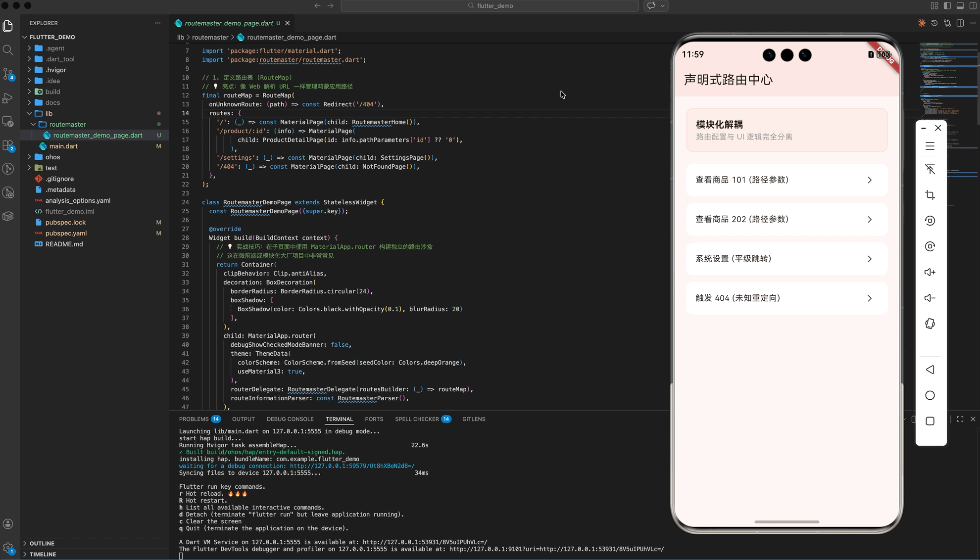Open the Extensions view
Viewport: 980px width, 560px height.
point(8,145)
